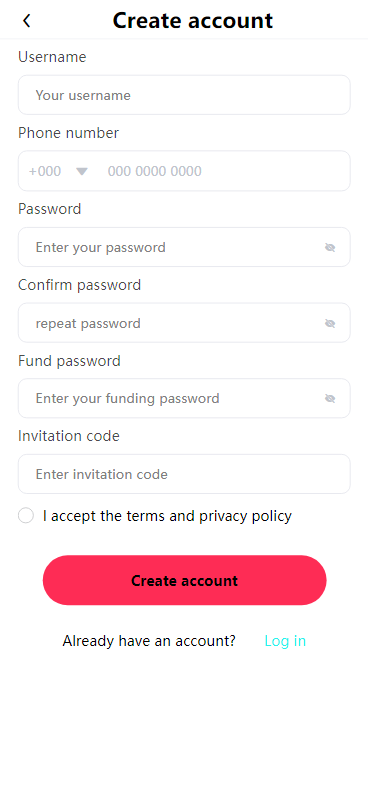Click the Username label

[52, 57]
